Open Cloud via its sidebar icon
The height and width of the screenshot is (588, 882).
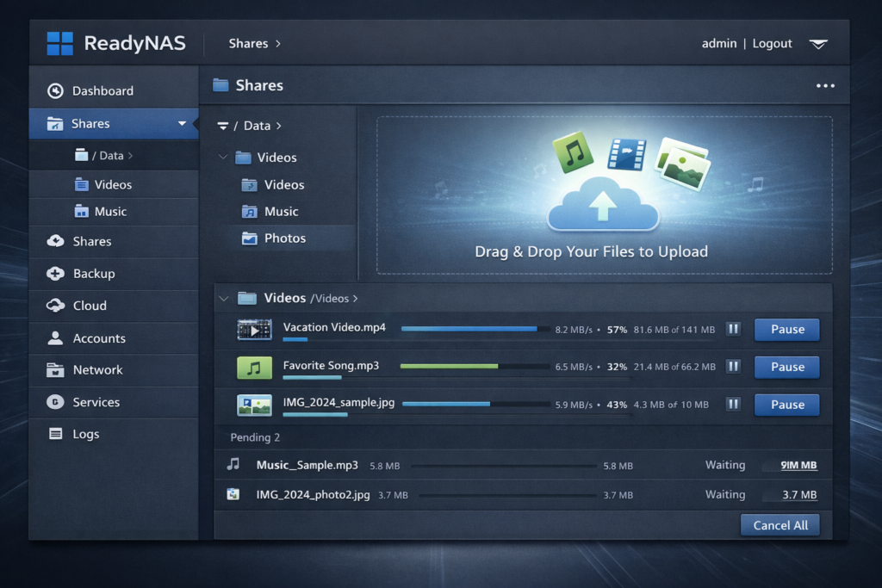[56, 306]
